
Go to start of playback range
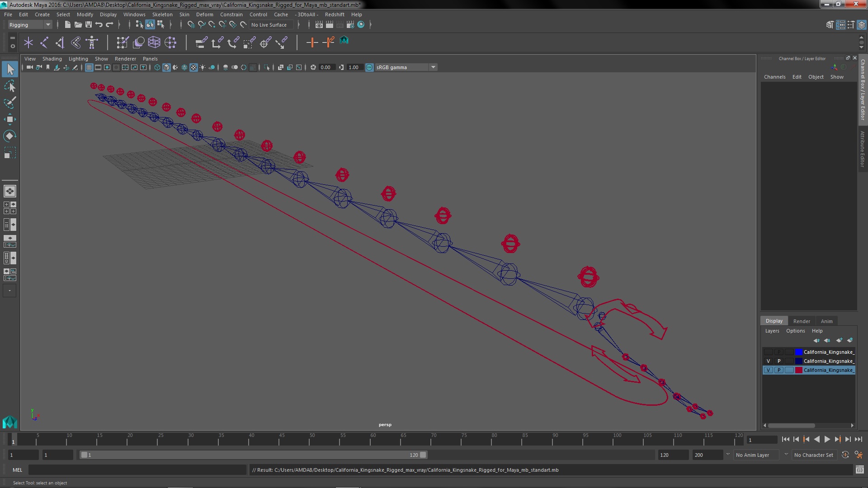click(x=785, y=439)
